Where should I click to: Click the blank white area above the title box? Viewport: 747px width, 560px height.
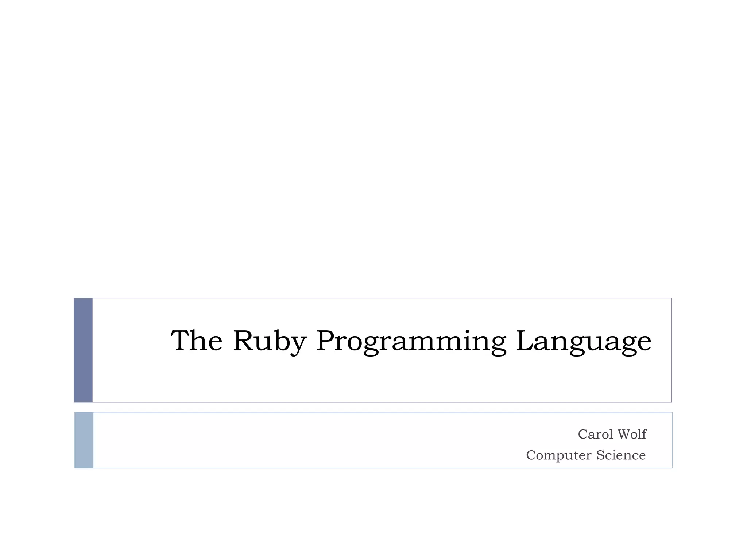(373, 146)
